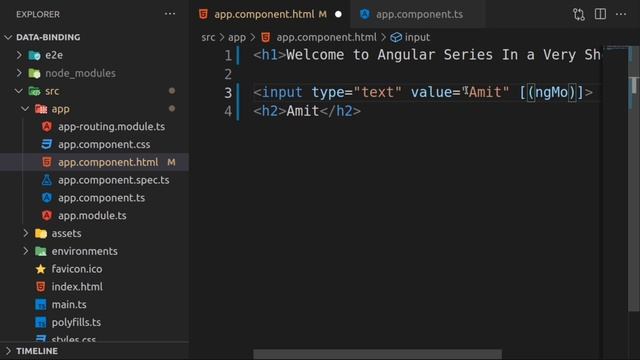This screenshot has height=360, width=640.
Task: Open index.html file
Action: click(77, 287)
